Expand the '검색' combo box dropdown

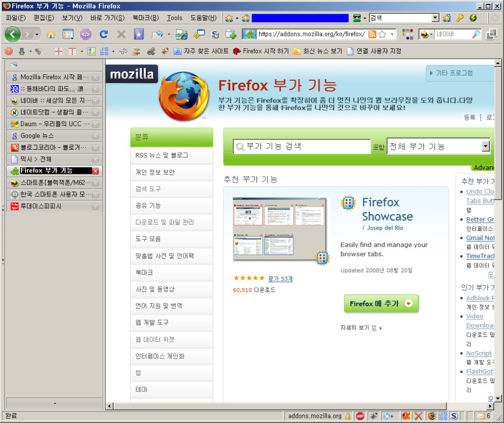435,18
